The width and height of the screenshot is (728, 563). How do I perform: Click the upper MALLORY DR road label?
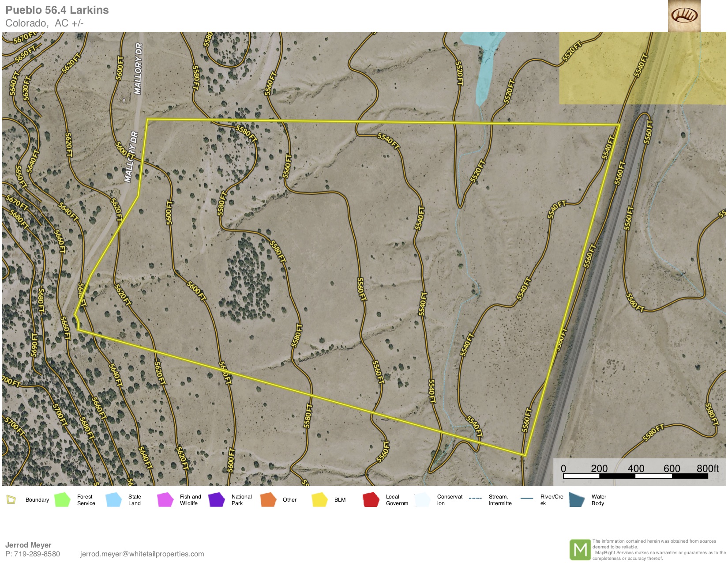click(x=138, y=68)
